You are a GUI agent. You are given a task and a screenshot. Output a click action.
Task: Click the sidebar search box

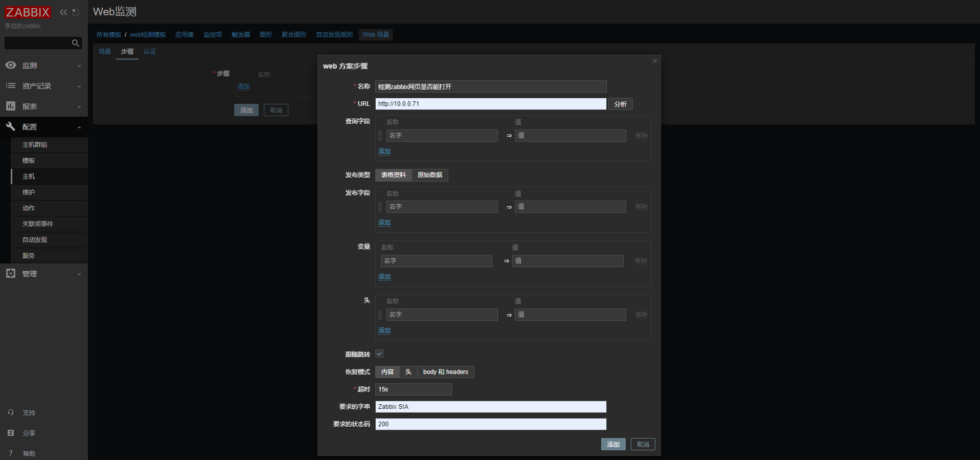pyautogui.click(x=43, y=43)
